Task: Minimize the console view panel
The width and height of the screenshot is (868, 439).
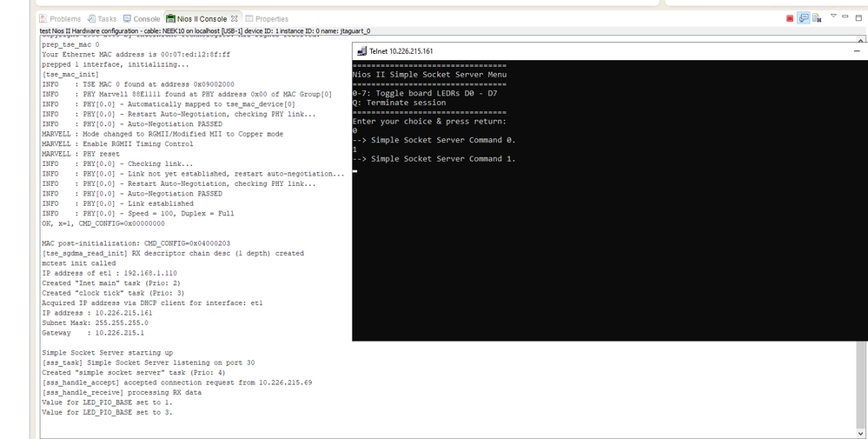Action: tap(845, 16)
